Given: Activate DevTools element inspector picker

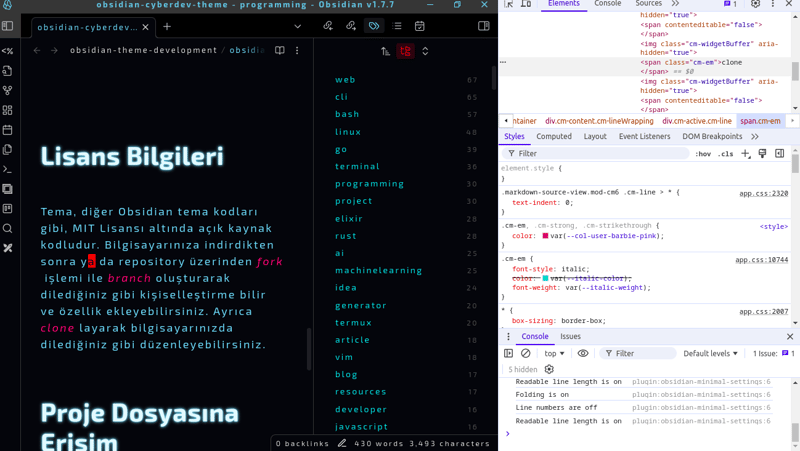Looking at the screenshot, I should pos(509,4).
